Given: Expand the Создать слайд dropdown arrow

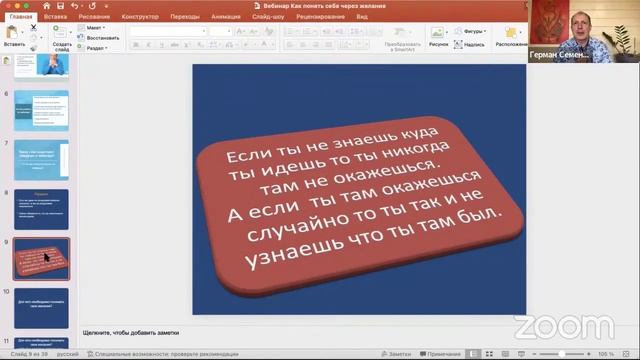Looking at the screenshot, I should [71, 32].
